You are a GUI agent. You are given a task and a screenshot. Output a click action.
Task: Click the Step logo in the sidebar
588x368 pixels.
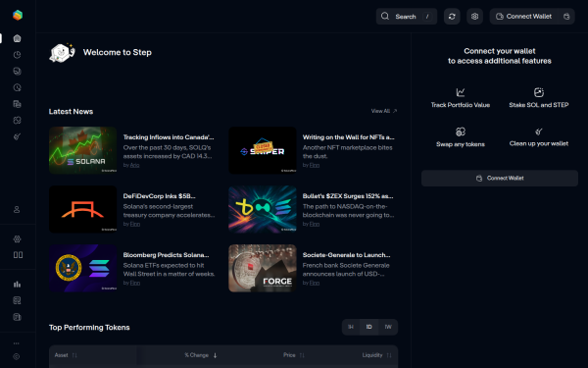coord(18,15)
